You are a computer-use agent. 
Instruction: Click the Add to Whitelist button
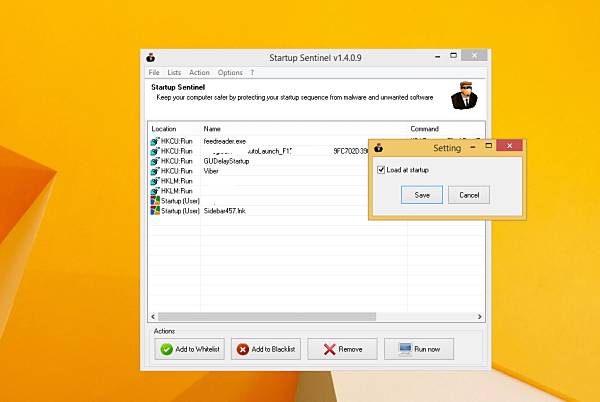click(190, 349)
